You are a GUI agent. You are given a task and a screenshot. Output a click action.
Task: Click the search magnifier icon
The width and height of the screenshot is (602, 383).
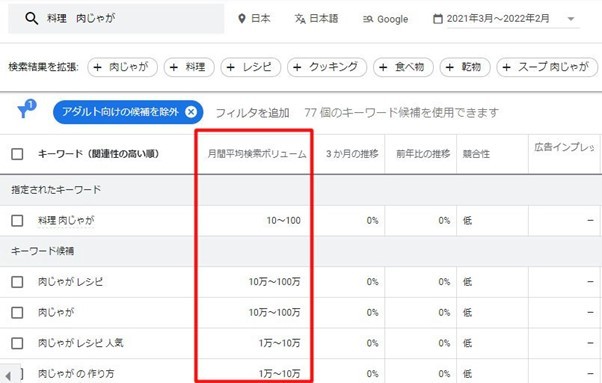tap(31, 18)
